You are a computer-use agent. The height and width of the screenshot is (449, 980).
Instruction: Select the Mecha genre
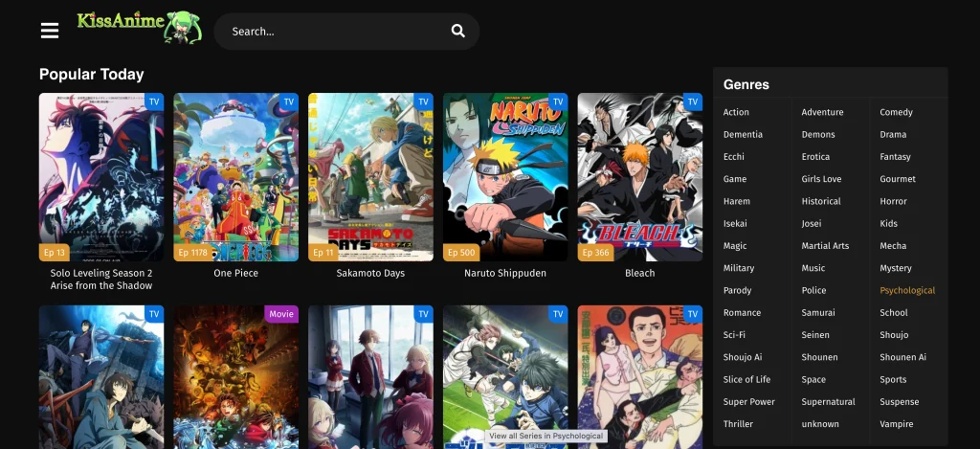[893, 246]
